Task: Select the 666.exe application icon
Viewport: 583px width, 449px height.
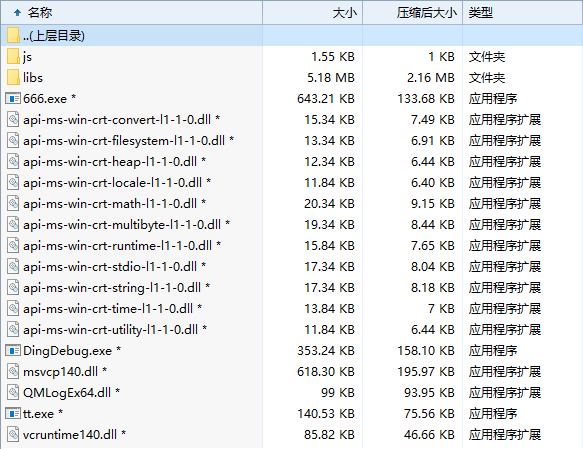Action: point(13,98)
